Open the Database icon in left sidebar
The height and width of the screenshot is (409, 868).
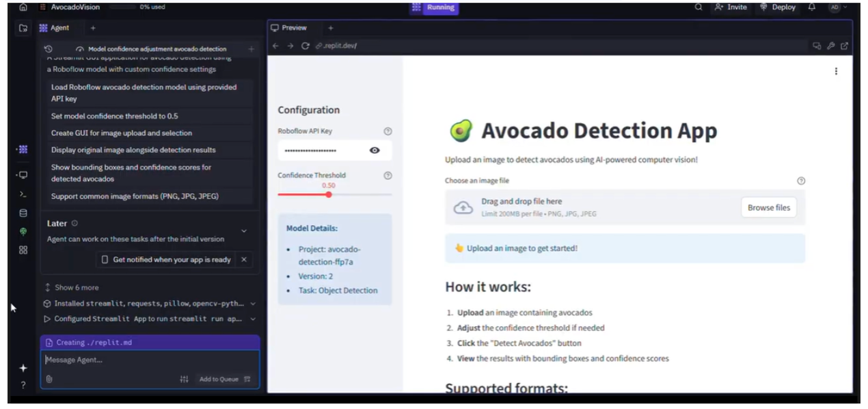coord(23,213)
